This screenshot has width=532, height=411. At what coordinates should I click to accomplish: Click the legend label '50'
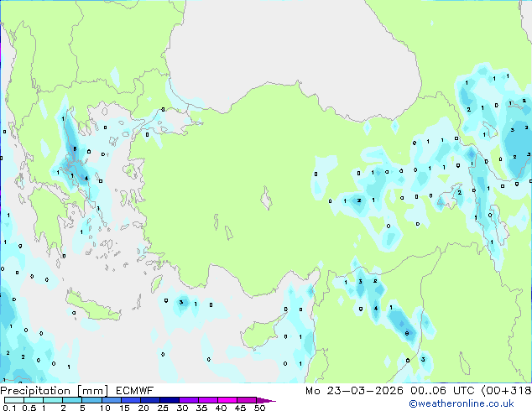(259, 408)
